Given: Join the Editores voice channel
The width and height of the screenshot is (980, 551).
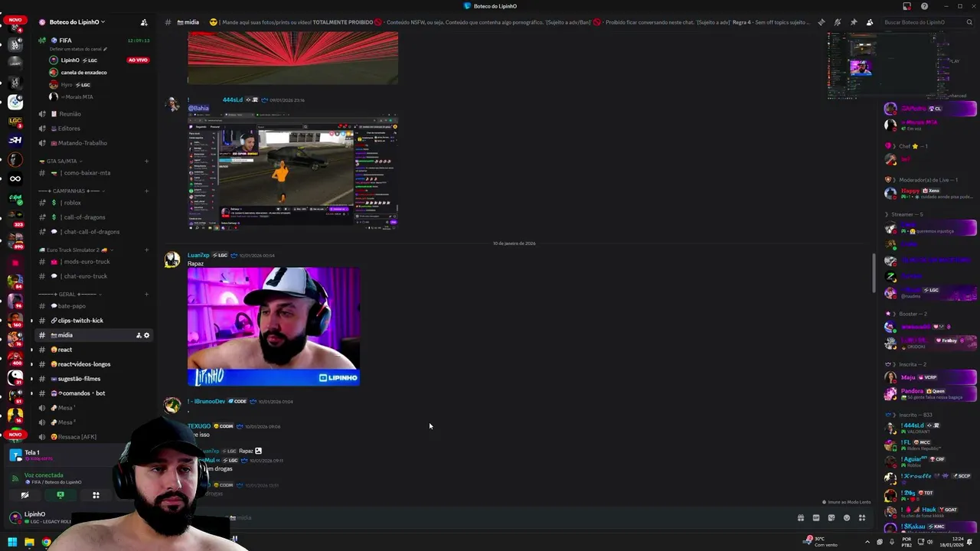Looking at the screenshot, I should [92, 129].
